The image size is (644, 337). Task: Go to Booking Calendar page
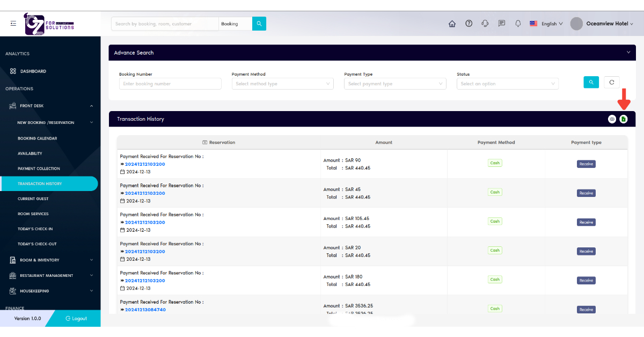coord(37,138)
